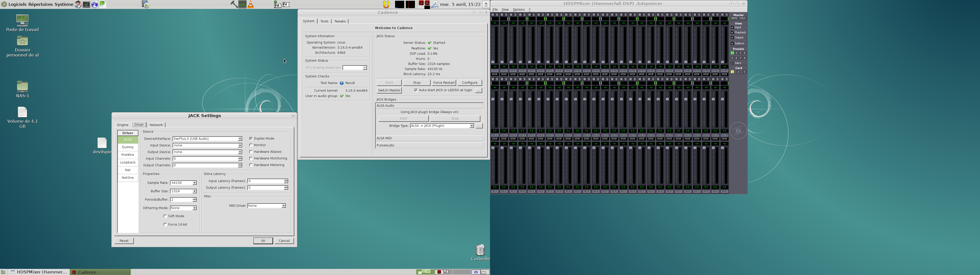Click the hammer tool icon in panel
980x275 pixels.
click(x=234, y=5)
